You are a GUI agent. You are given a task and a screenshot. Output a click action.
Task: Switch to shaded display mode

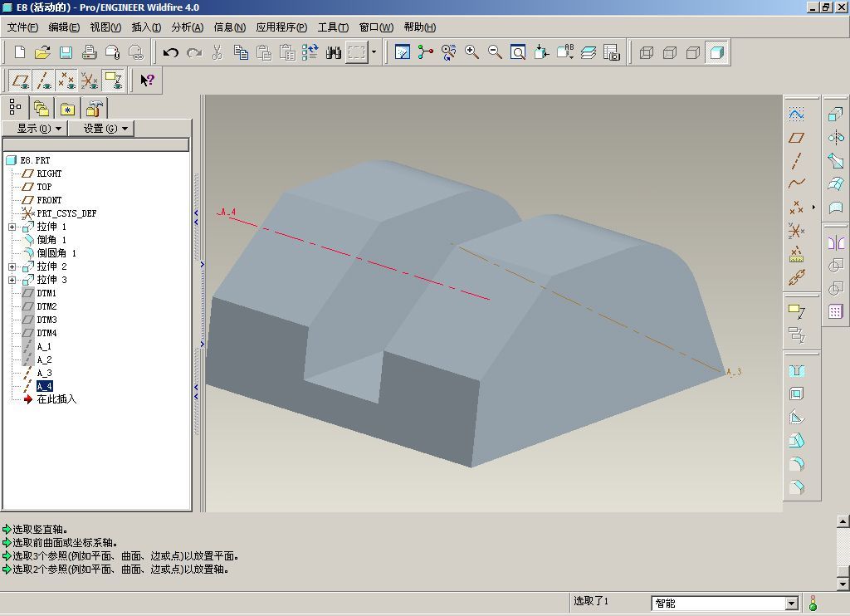click(716, 52)
